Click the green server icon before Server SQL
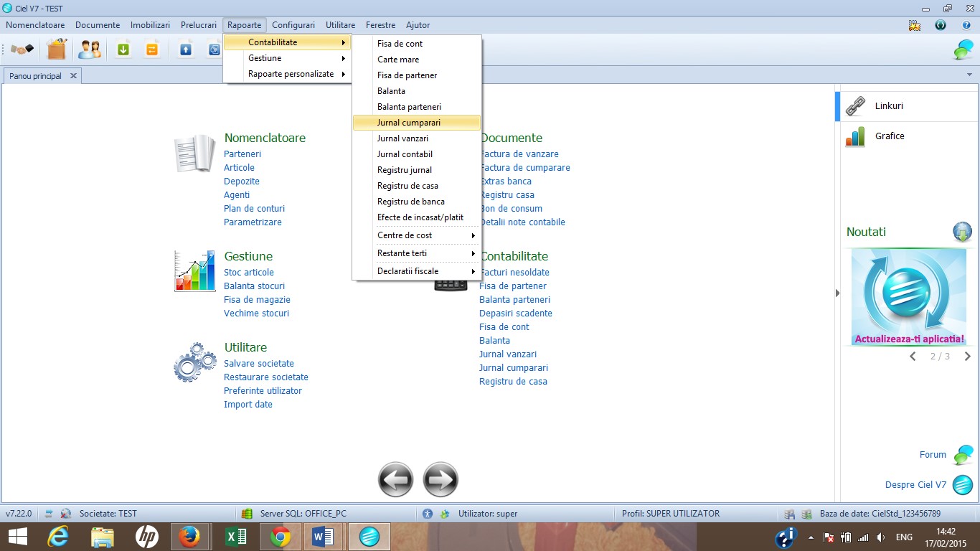 click(248, 514)
